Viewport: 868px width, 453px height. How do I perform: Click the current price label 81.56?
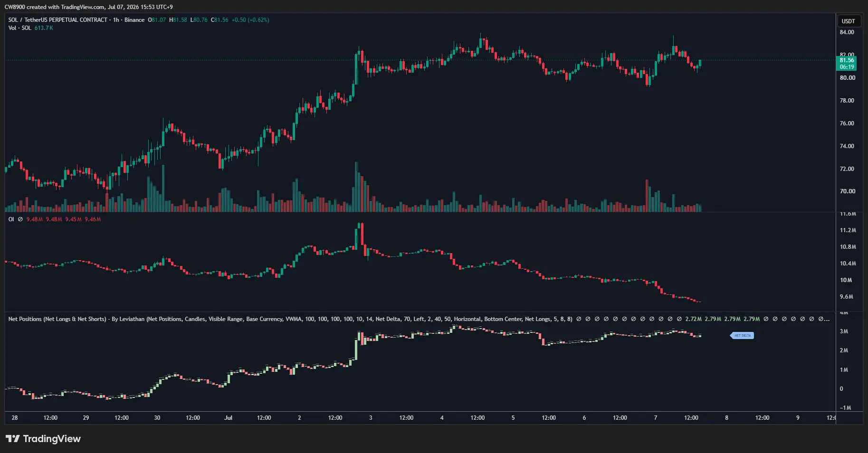point(847,60)
